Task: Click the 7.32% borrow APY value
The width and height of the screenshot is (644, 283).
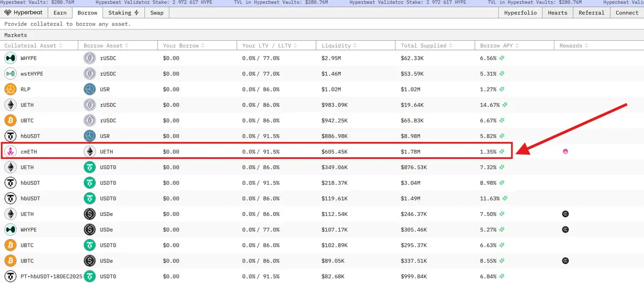Action: point(488,167)
